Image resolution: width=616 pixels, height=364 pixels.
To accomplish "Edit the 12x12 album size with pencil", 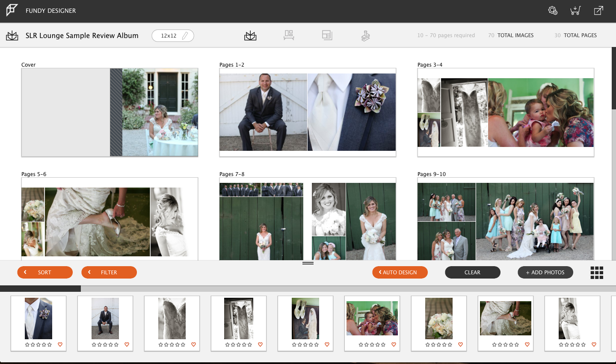I will point(185,35).
